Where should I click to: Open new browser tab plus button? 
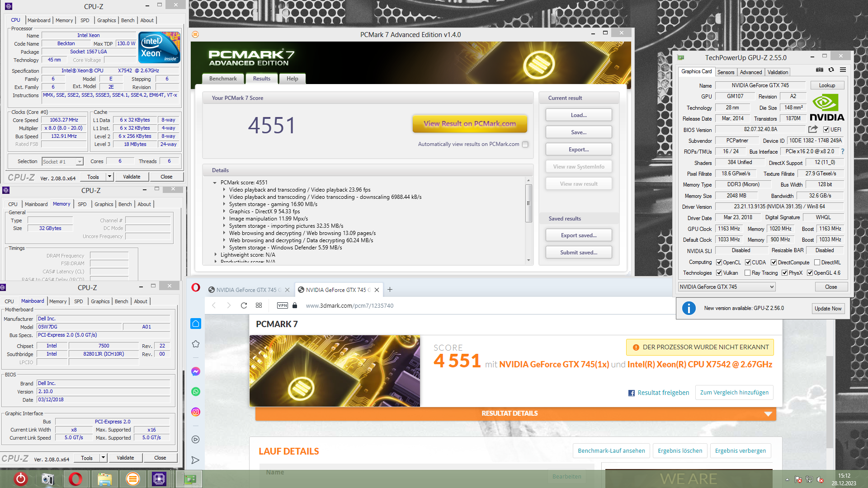pyautogui.click(x=390, y=290)
